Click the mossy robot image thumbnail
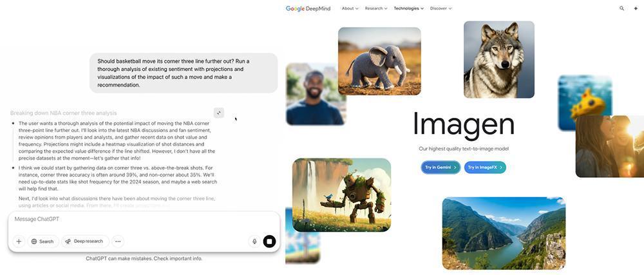The height and width of the screenshot is (275, 644). click(341, 195)
